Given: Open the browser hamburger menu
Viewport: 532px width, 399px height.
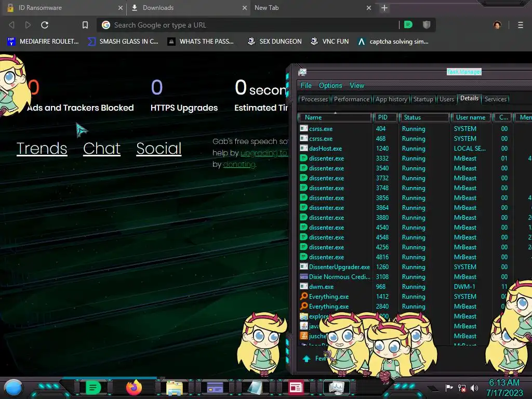Looking at the screenshot, I should coord(520,25).
